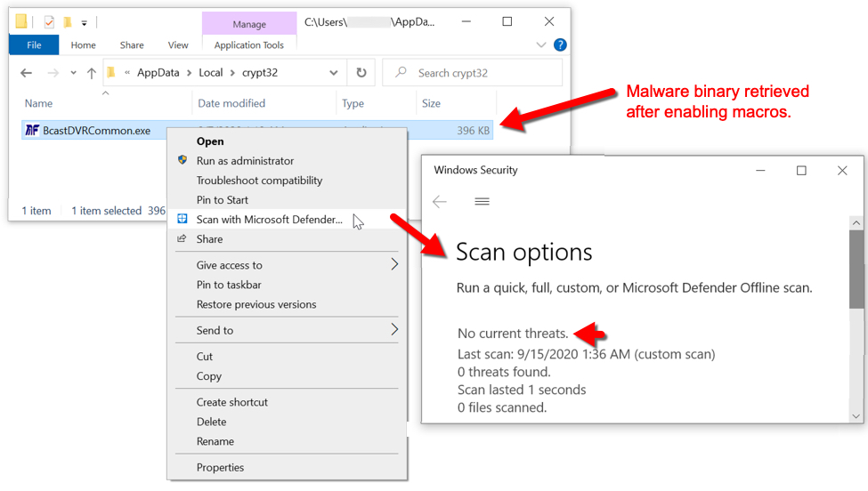
Task: Switch to the View ribbon tab
Action: pyautogui.click(x=178, y=44)
